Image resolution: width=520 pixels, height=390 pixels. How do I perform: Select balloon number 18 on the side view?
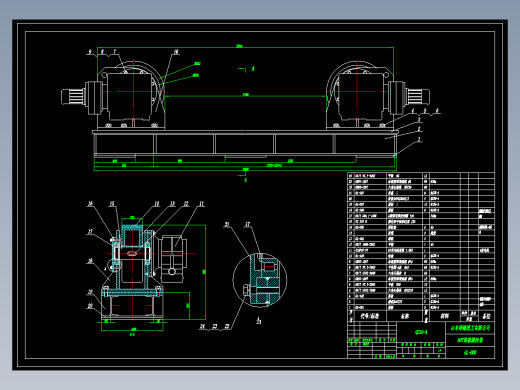[x=90, y=261]
